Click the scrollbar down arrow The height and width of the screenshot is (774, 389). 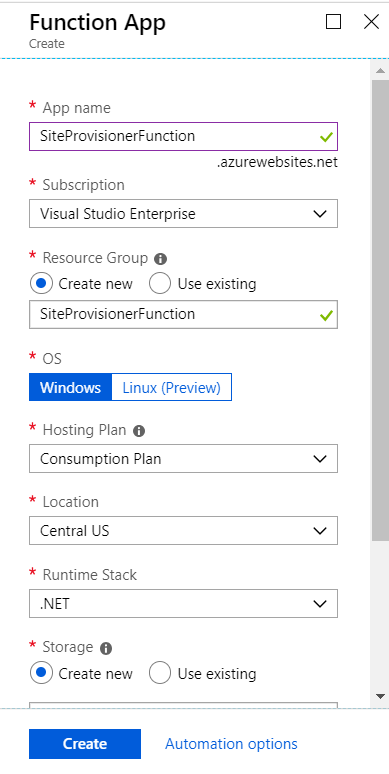click(380, 697)
